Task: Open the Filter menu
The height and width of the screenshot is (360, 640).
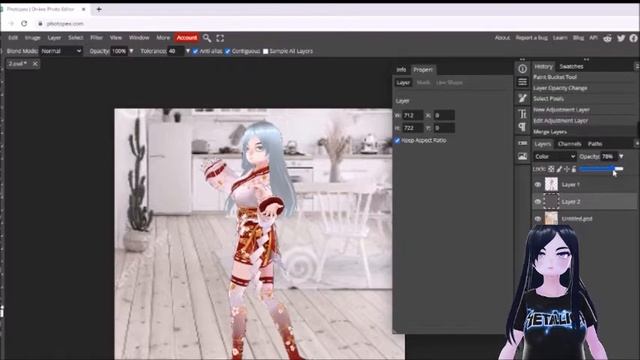Action: point(96,38)
